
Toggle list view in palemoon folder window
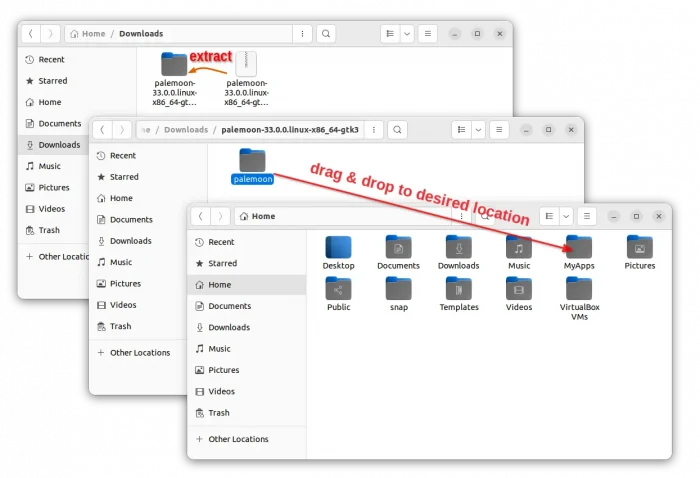[460, 130]
